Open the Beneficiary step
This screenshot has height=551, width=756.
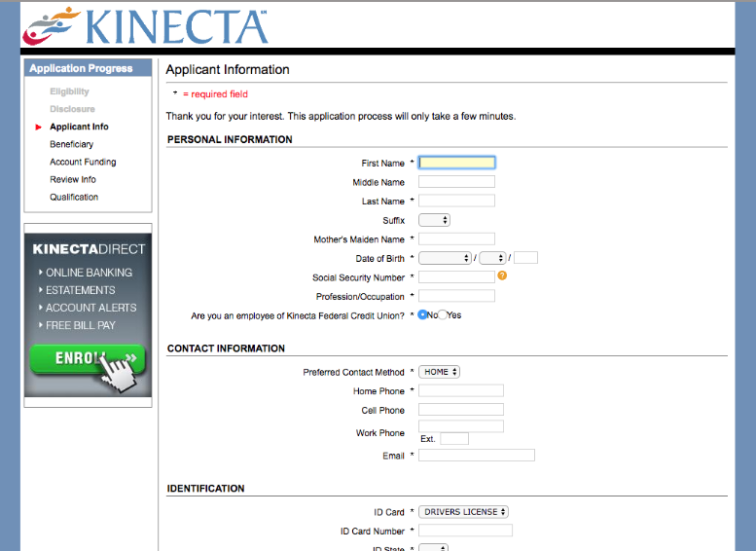tap(71, 144)
